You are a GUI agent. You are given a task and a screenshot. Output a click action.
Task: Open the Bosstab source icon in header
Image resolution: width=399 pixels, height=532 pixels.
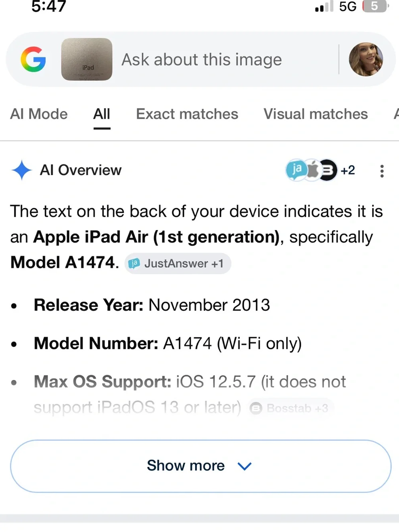(328, 170)
